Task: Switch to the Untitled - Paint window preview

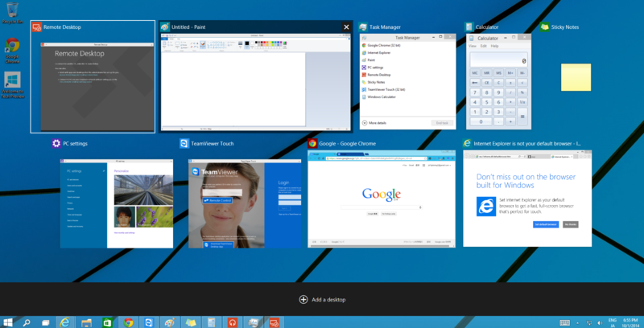Action: (255, 83)
